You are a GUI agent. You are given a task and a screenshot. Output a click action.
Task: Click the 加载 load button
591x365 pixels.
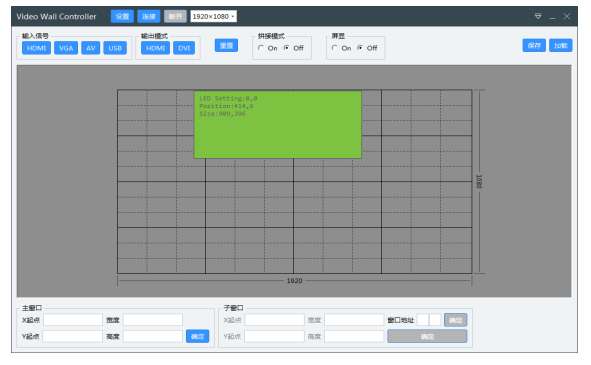click(x=560, y=46)
